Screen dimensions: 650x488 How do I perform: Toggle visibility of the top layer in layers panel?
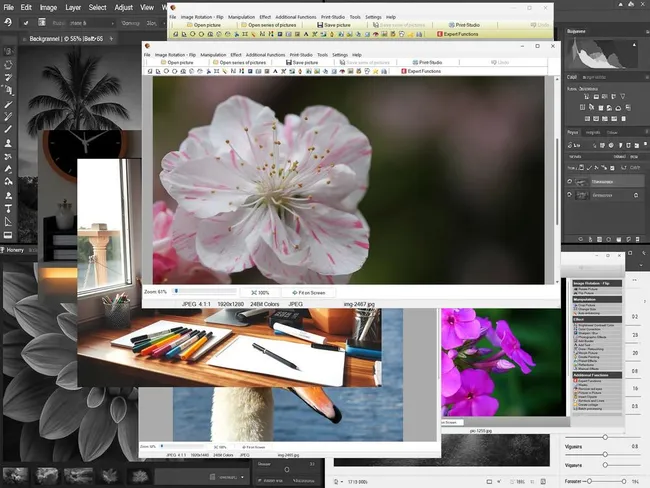pos(571,181)
